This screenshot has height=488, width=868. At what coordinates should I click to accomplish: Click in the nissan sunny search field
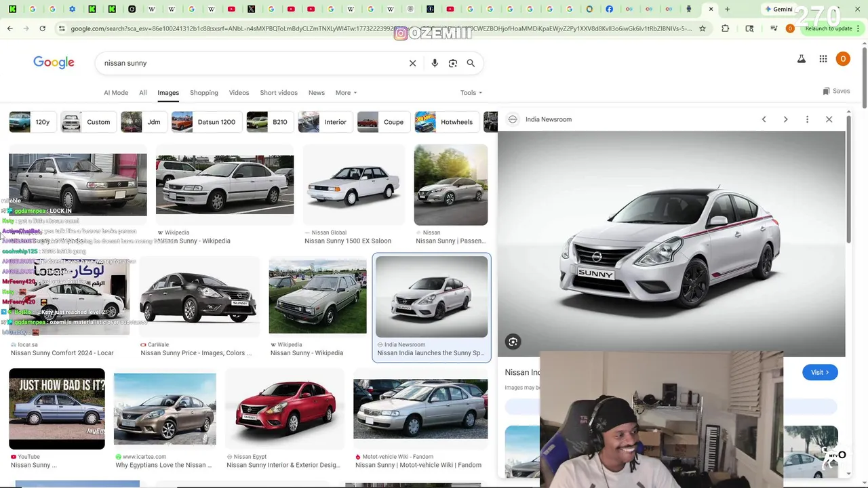coord(251,63)
